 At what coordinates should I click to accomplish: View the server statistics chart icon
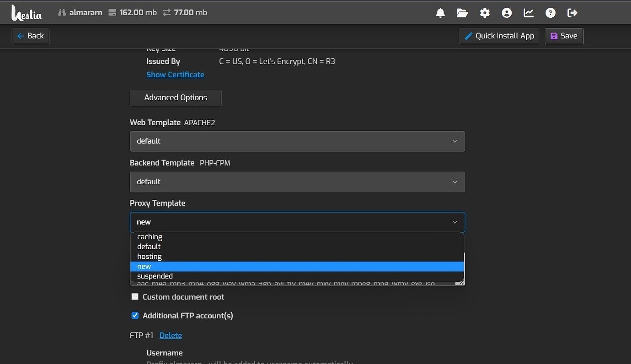point(528,12)
